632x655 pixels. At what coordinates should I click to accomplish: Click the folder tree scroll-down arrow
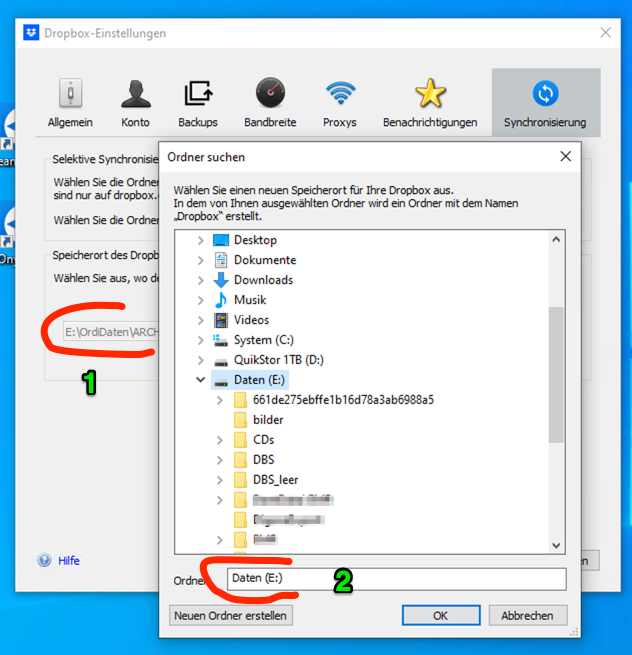pos(556,545)
